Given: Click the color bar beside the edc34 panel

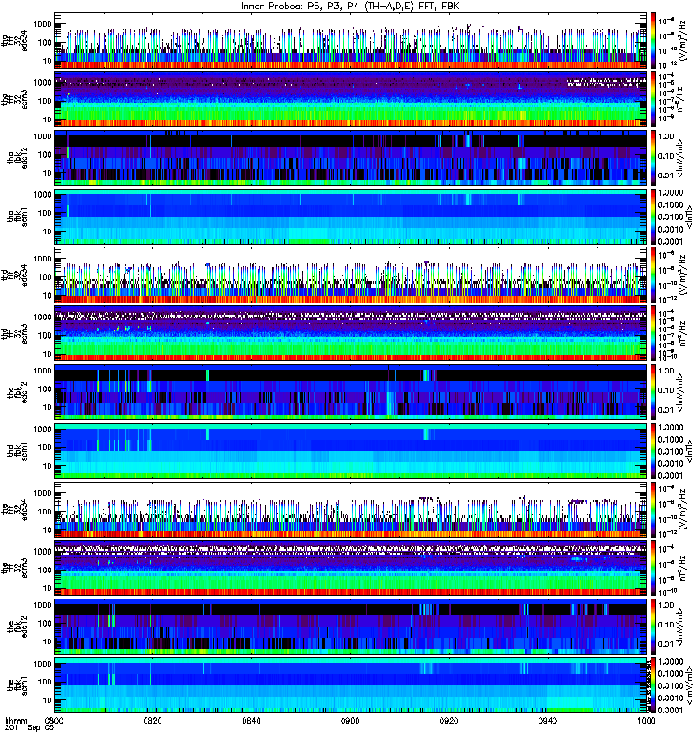Looking at the screenshot, I should point(653,510).
